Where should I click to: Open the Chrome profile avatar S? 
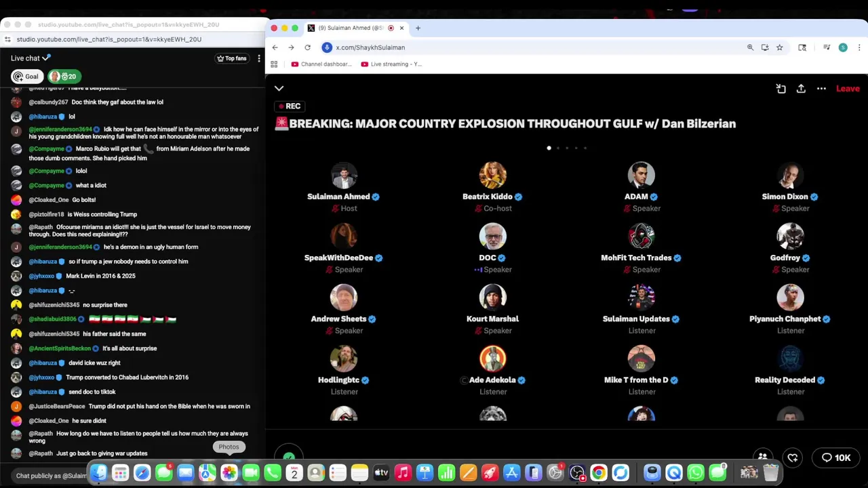(x=843, y=47)
